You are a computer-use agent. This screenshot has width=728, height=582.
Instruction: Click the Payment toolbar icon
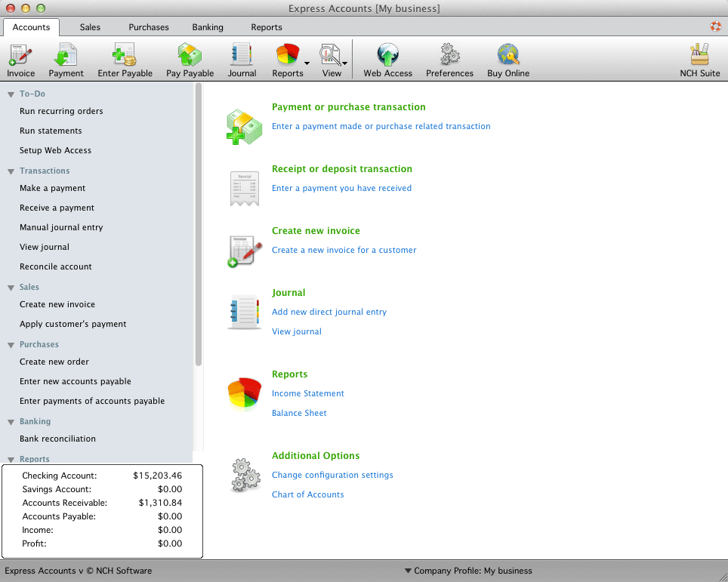66,60
